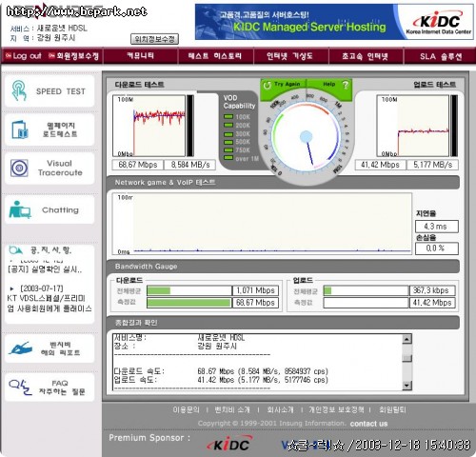The image size is (476, 457).
Task: Click scroll down arrow in results box
Action: 407,386
